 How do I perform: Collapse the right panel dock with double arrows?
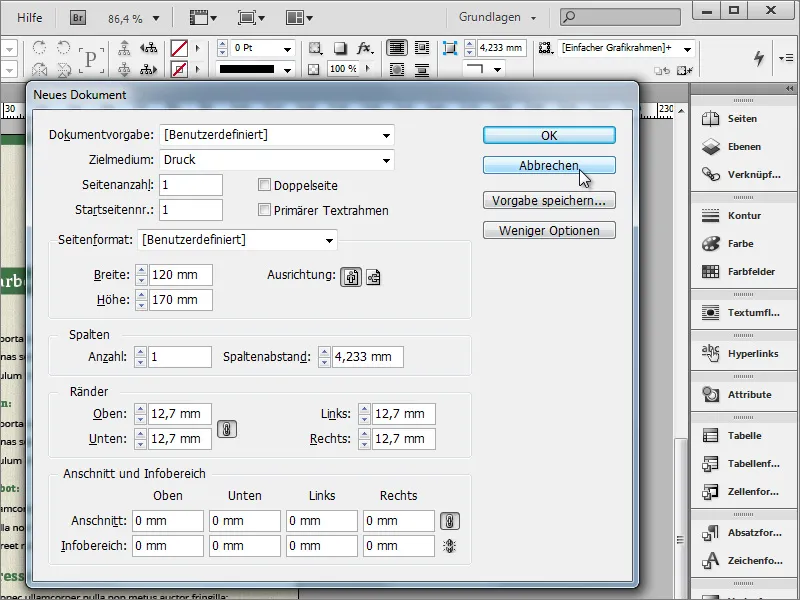[790, 88]
